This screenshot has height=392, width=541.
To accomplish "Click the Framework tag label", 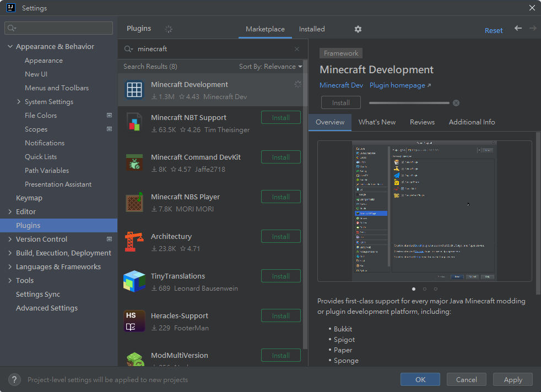I will point(341,53).
